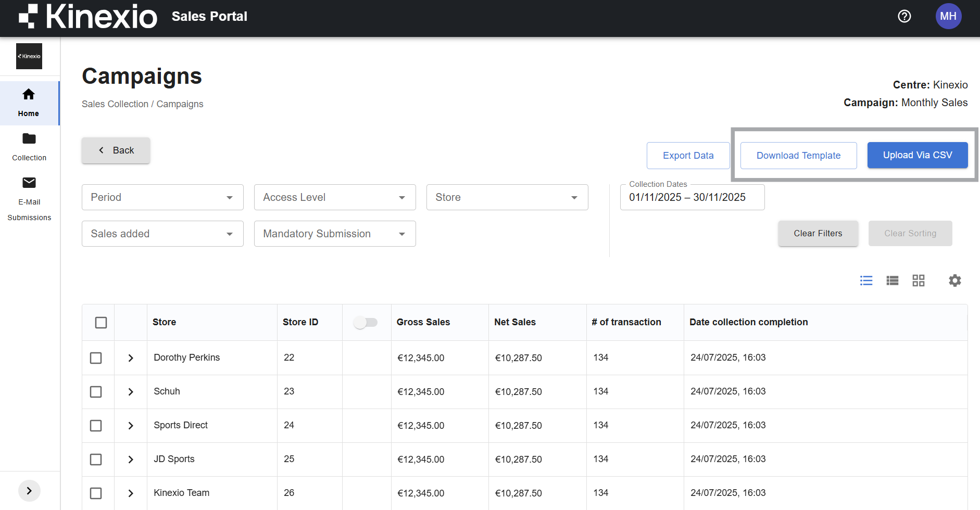980x510 pixels.
Task: Open table settings gear icon
Action: (x=954, y=281)
